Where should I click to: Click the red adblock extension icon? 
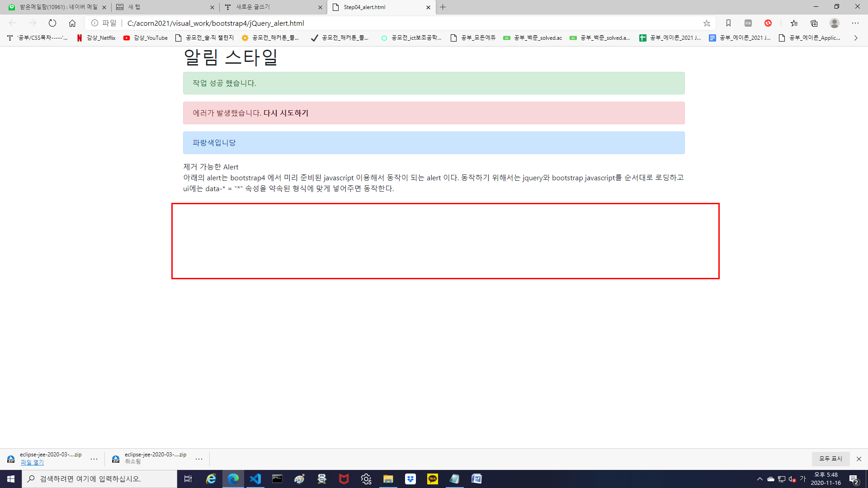(768, 23)
